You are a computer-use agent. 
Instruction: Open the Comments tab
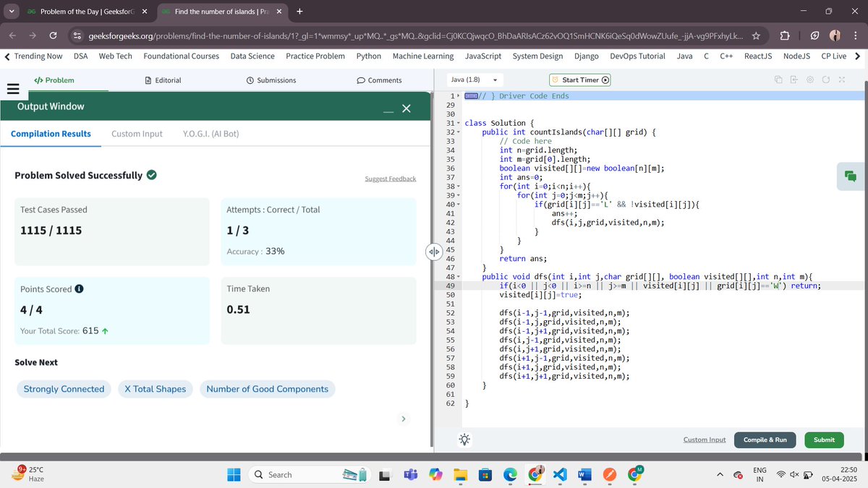380,80
